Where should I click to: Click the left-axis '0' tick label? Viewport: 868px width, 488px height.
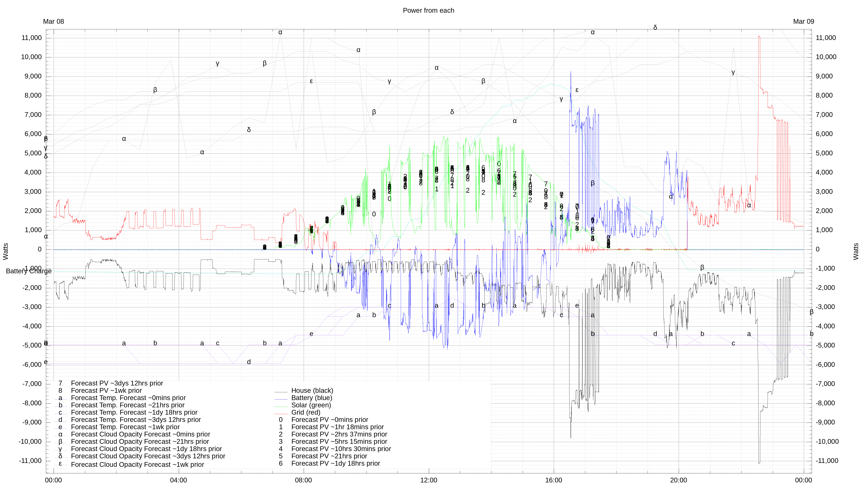pos(40,249)
